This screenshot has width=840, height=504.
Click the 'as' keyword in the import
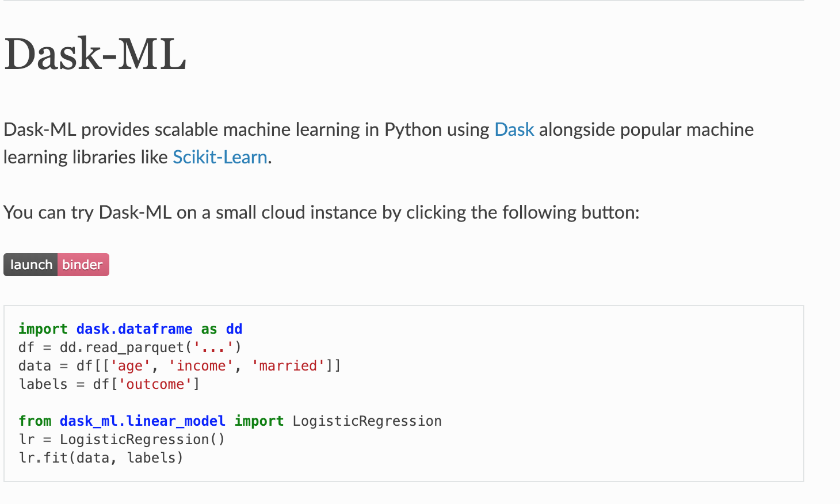[x=209, y=329]
